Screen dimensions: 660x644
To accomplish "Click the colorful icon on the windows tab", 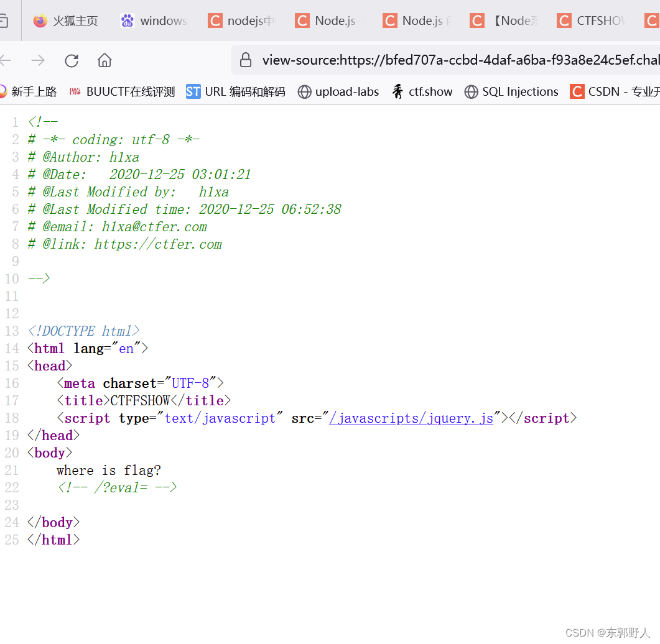I will click(126, 21).
